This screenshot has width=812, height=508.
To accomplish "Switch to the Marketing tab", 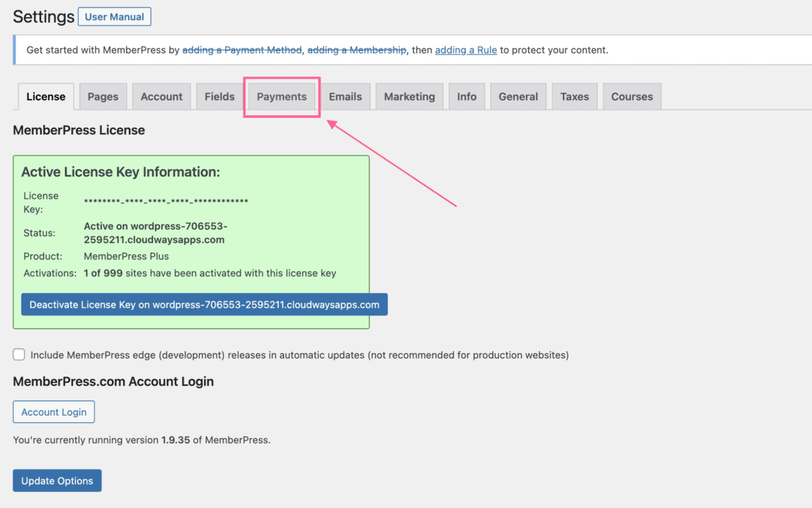I will pos(410,97).
